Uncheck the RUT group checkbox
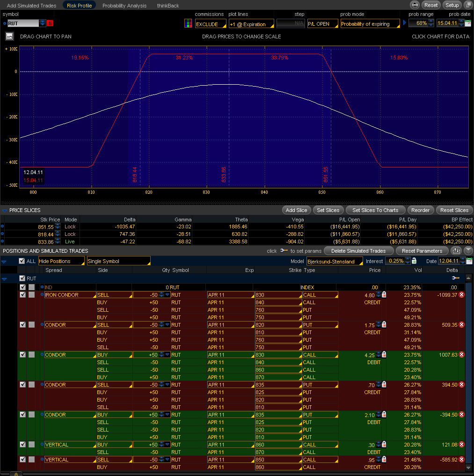474x476 pixels. coord(22,278)
